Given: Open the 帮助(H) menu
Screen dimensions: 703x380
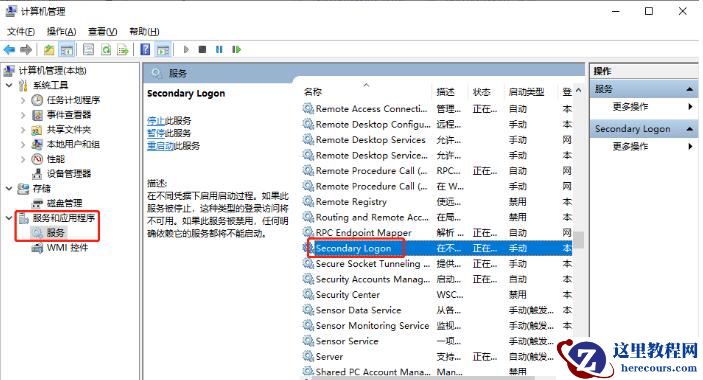Looking at the screenshot, I should point(144,31).
